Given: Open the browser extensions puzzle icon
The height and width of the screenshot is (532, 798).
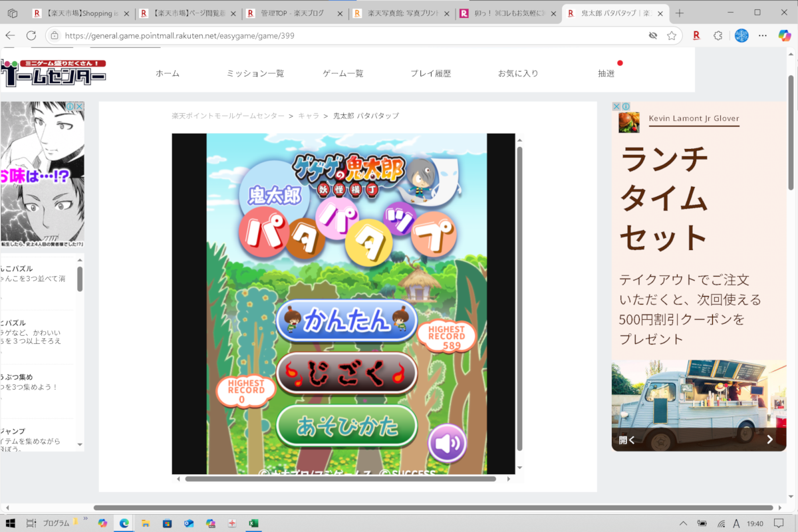Looking at the screenshot, I should coord(718,36).
